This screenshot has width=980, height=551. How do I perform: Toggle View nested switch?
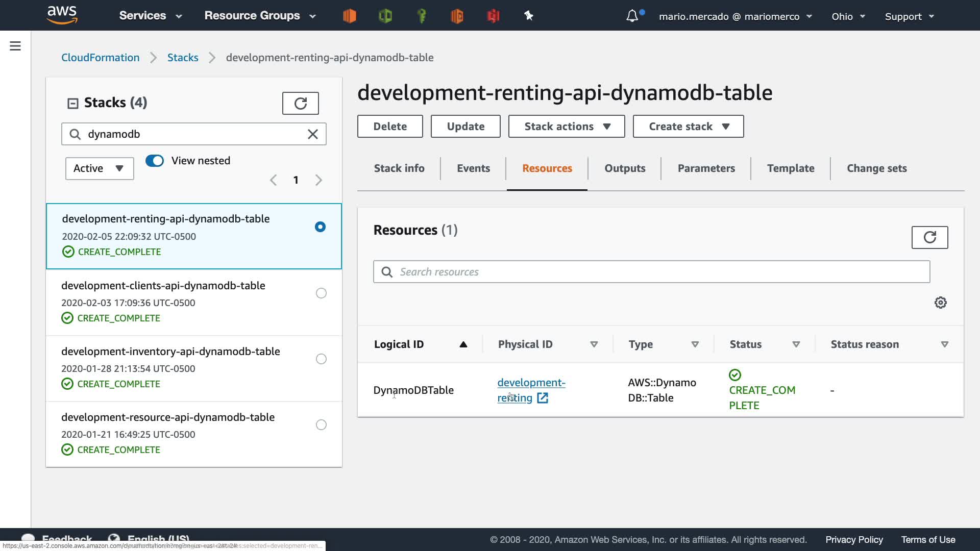[x=155, y=161]
